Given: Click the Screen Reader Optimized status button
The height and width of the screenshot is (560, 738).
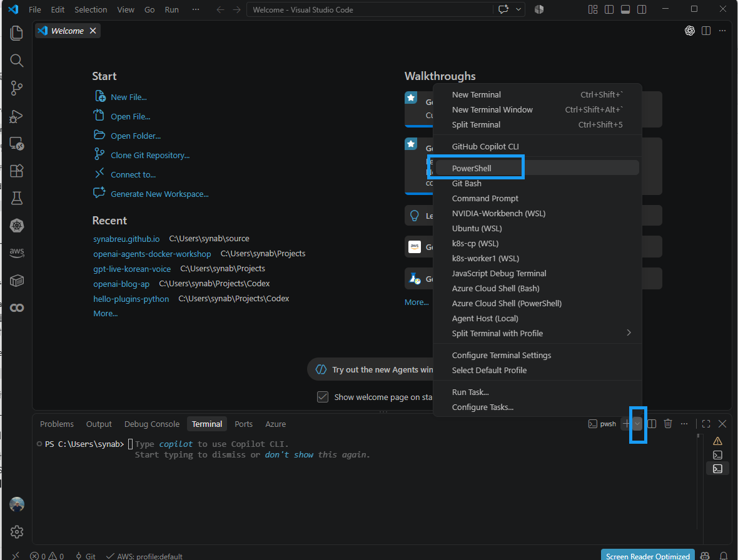Looking at the screenshot, I should pos(648,556).
